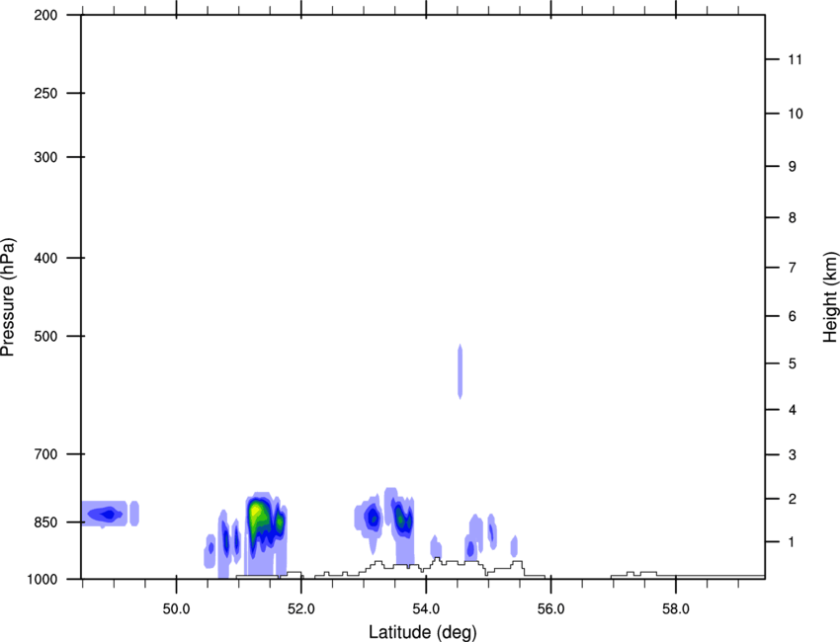Click the 11 km height label

tap(795, 59)
